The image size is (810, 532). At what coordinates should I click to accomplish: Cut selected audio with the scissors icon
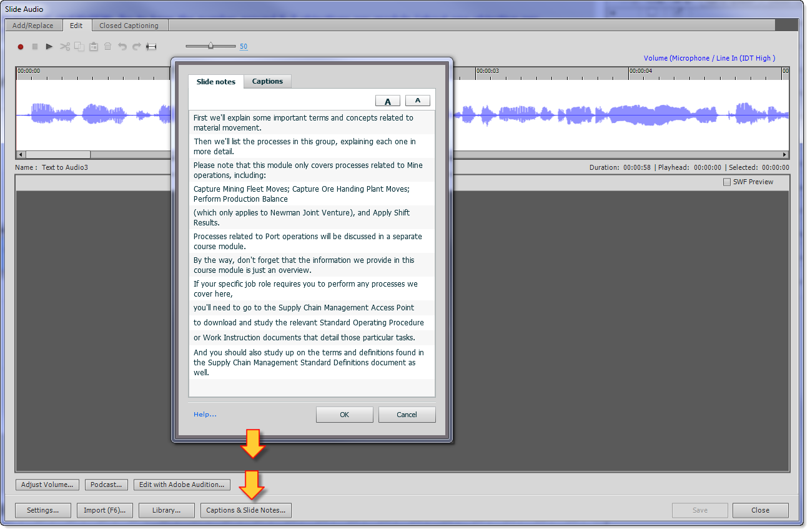click(64, 46)
